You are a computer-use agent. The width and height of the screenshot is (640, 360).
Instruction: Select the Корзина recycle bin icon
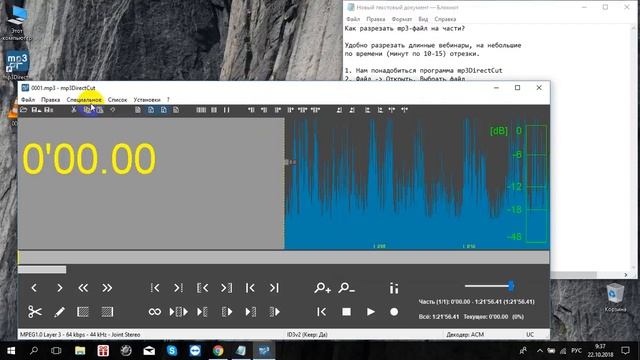pos(615,298)
